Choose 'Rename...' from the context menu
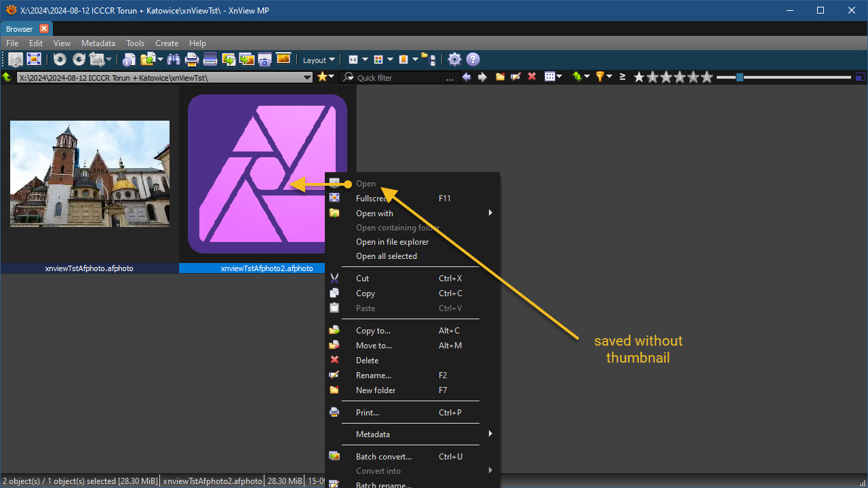The width and height of the screenshot is (868, 488). click(x=373, y=375)
